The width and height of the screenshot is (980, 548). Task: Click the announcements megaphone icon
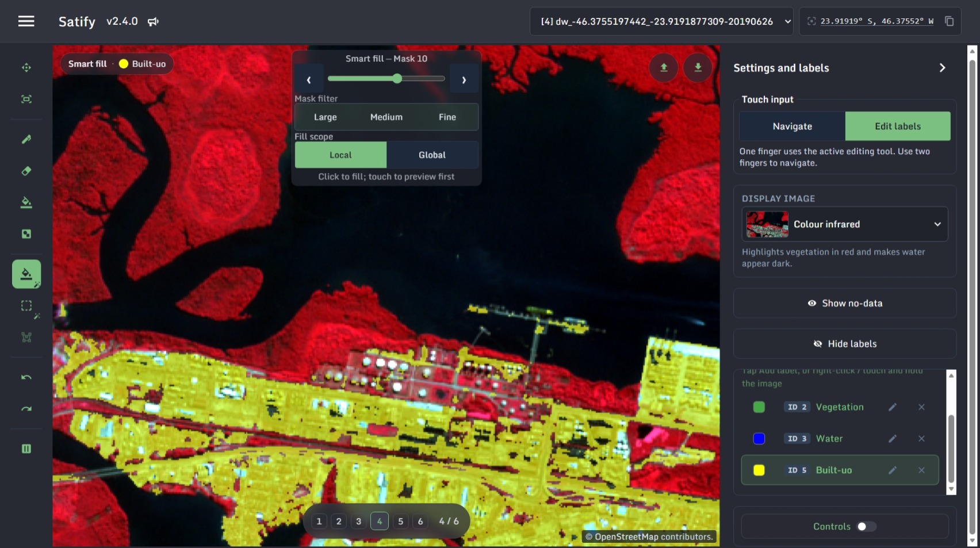pyautogui.click(x=153, y=21)
